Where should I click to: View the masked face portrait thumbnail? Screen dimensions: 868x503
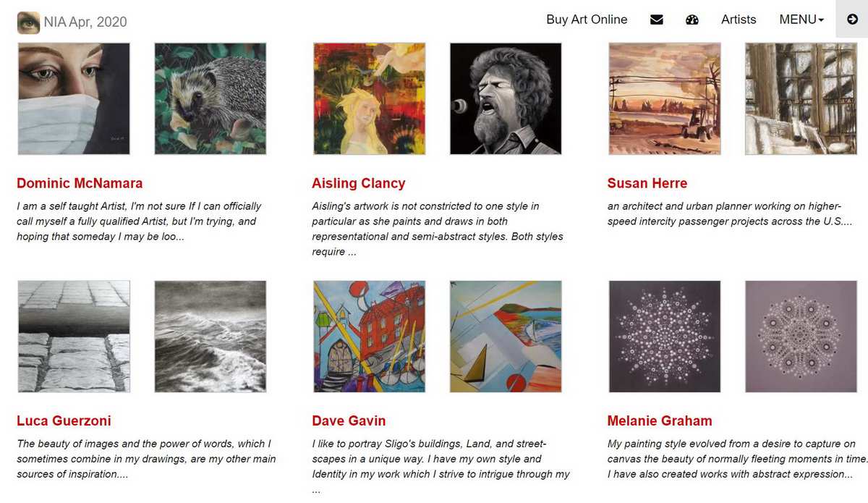[73, 98]
